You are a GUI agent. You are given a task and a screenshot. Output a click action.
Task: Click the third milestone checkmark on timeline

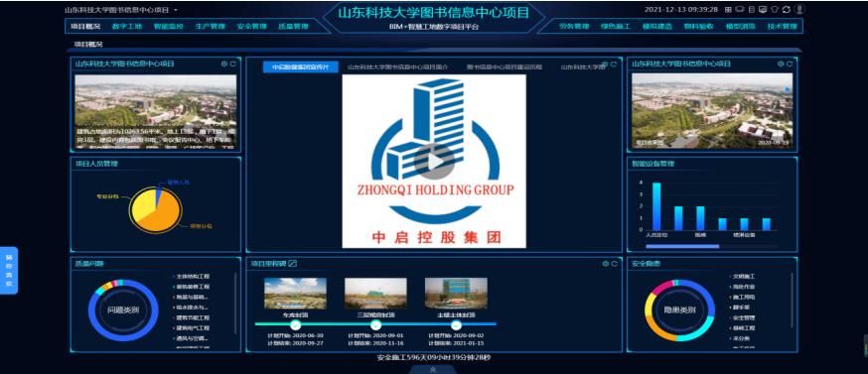pos(456,324)
